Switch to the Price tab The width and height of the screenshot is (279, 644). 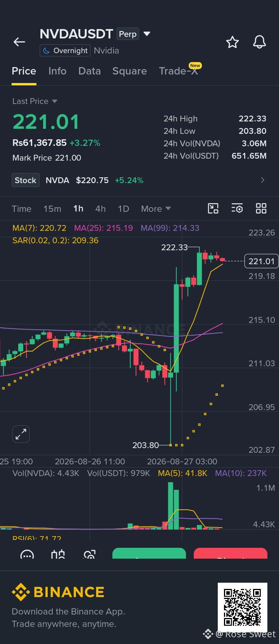click(24, 71)
